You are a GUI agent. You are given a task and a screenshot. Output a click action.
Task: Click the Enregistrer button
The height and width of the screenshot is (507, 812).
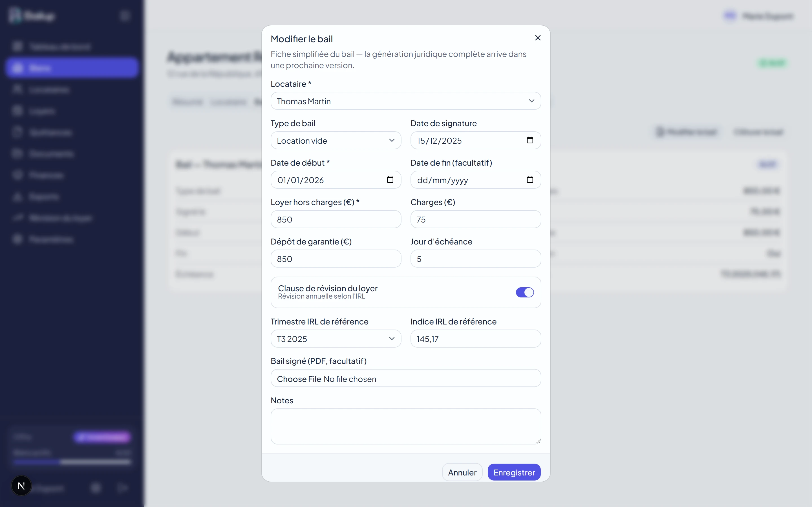pyautogui.click(x=514, y=472)
